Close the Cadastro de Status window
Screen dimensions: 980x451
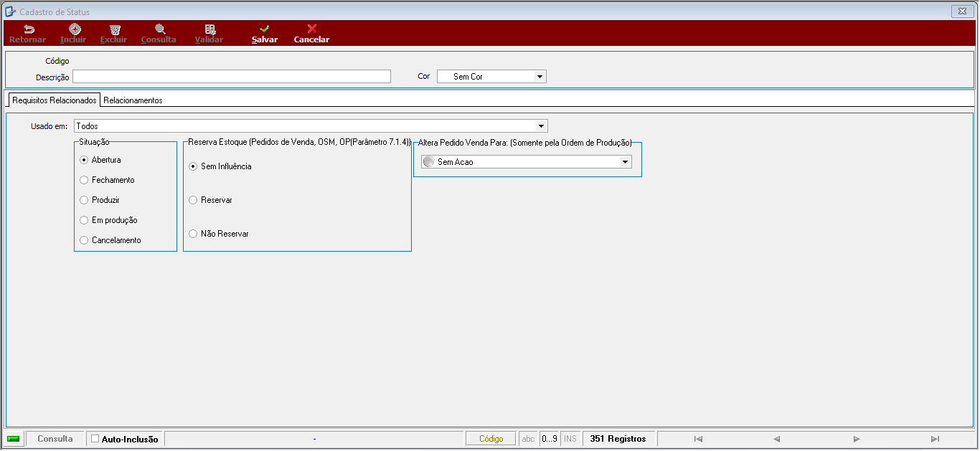962,11
